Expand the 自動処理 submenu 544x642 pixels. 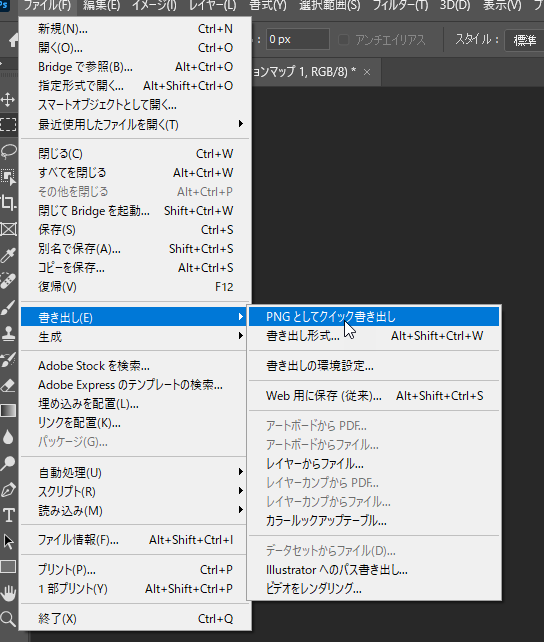tap(133, 472)
